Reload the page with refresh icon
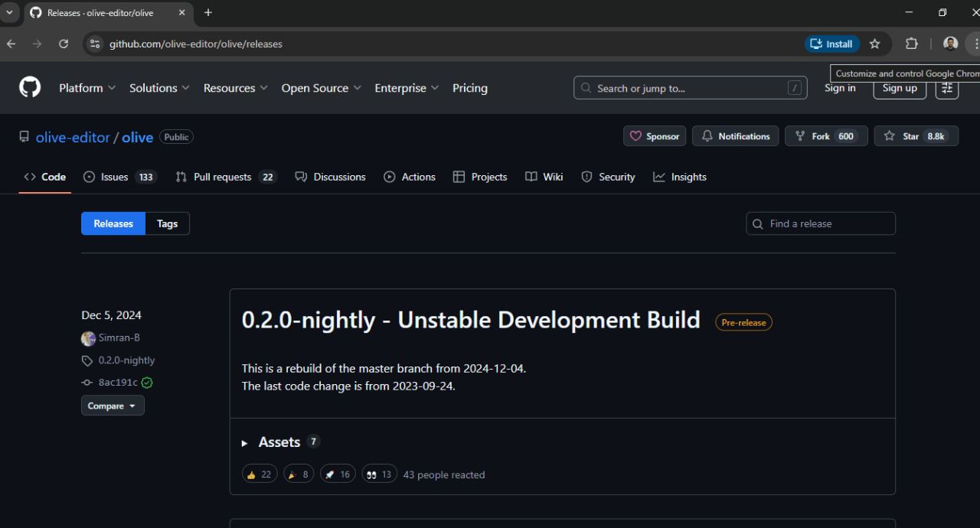 click(x=64, y=44)
